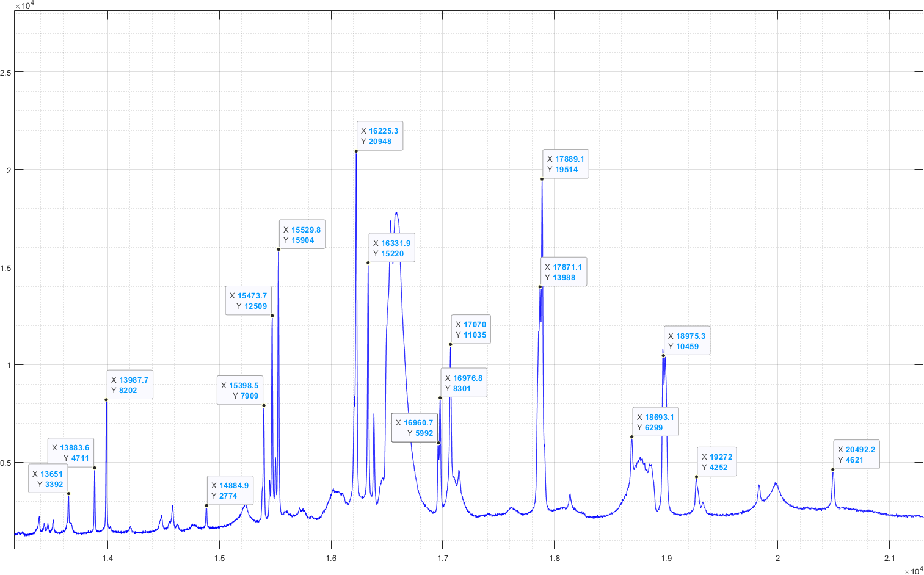Select the data tip labeled X 17070
This screenshot has width=924, height=575.
(x=470, y=330)
